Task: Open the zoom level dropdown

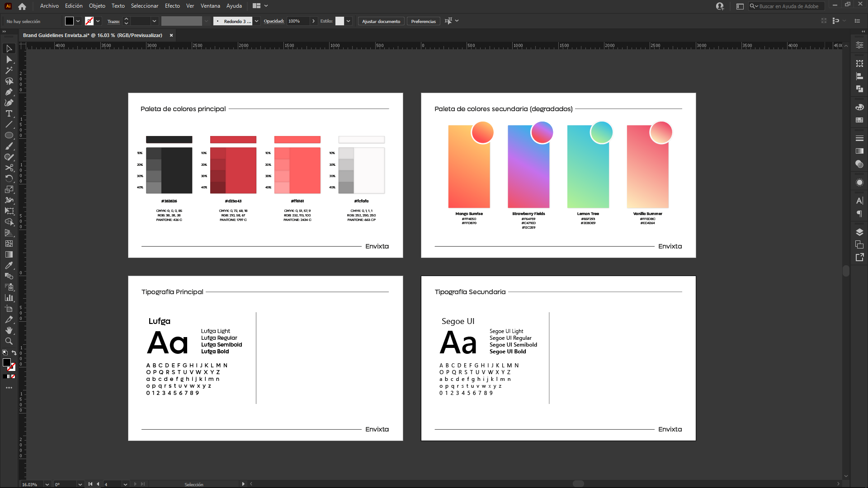Action: (x=47, y=484)
